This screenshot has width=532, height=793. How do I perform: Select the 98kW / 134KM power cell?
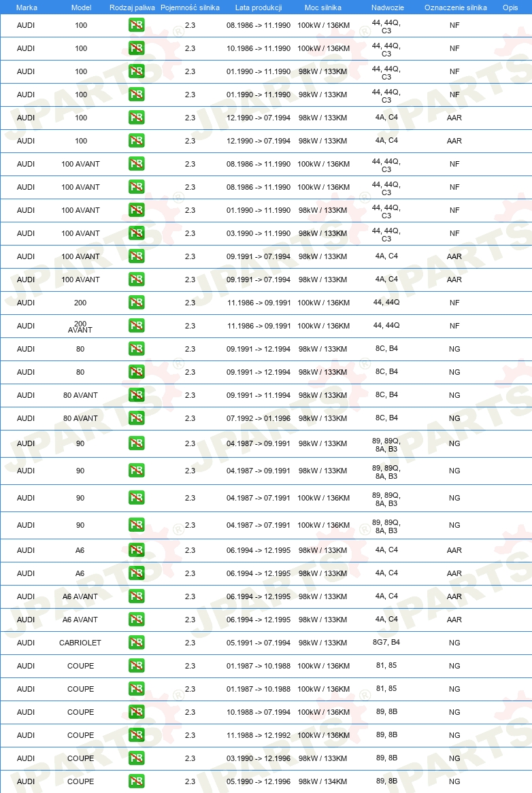[322, 781]
